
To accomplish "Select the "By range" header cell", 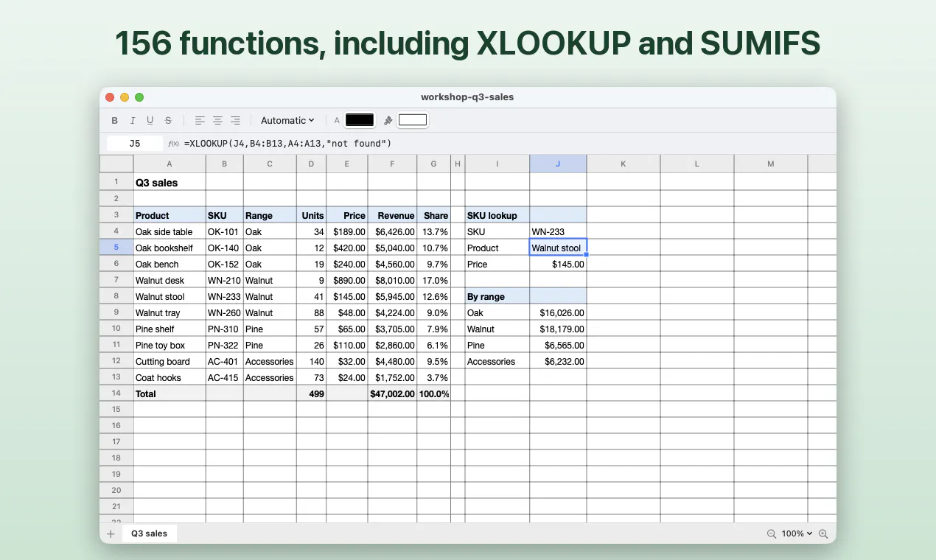I will click(497, 296).
